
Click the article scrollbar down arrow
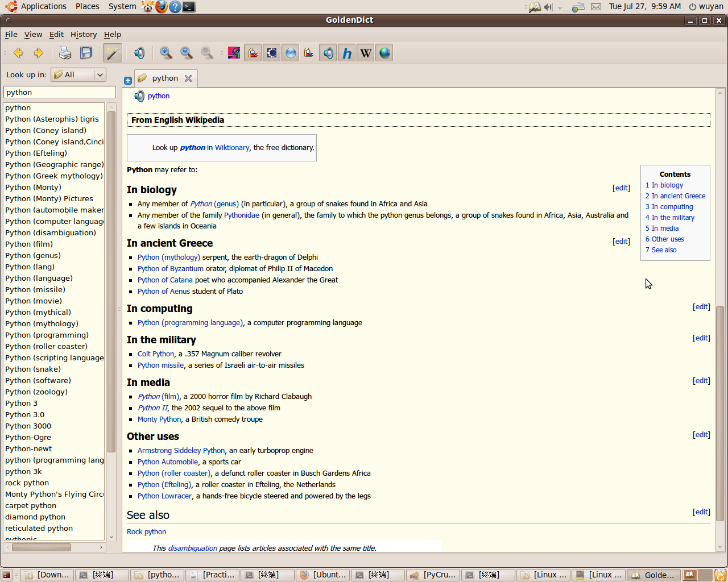tap(720, 547)
